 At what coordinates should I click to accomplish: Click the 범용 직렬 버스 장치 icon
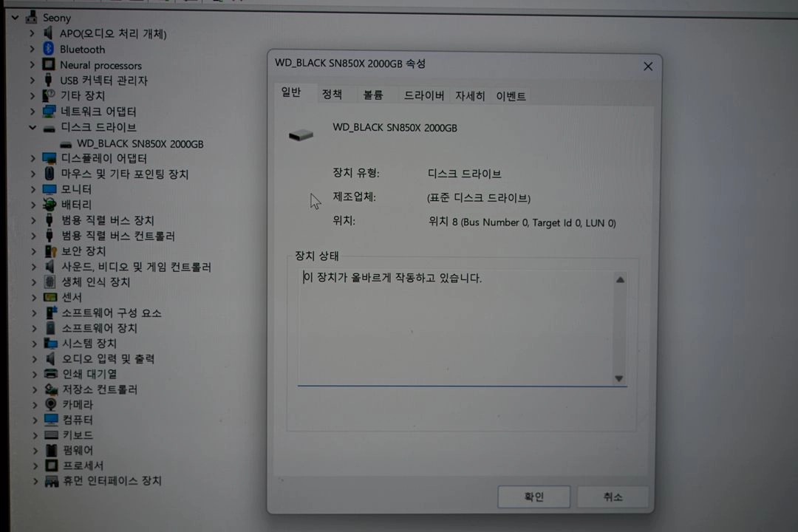click(50, 220)
